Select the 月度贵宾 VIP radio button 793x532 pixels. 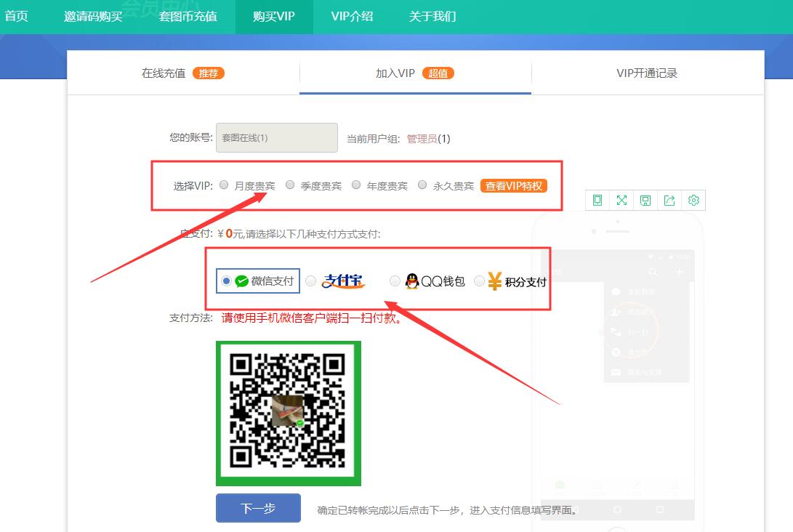(x=224, y=185)
